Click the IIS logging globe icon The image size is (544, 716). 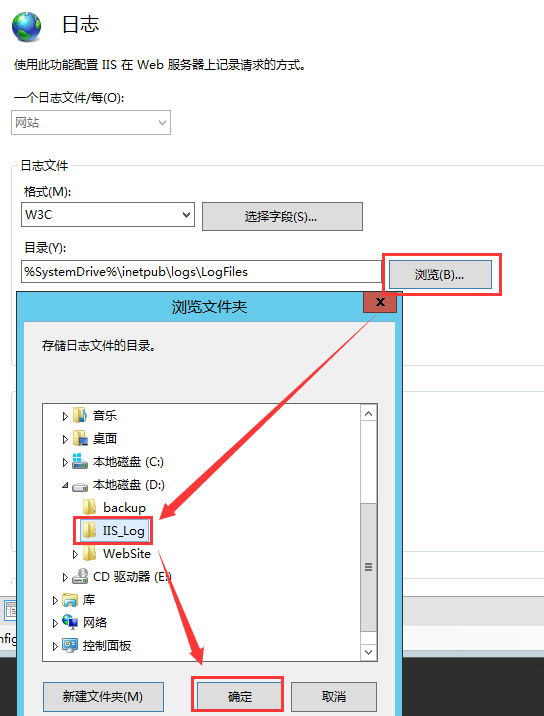(26, 27)
